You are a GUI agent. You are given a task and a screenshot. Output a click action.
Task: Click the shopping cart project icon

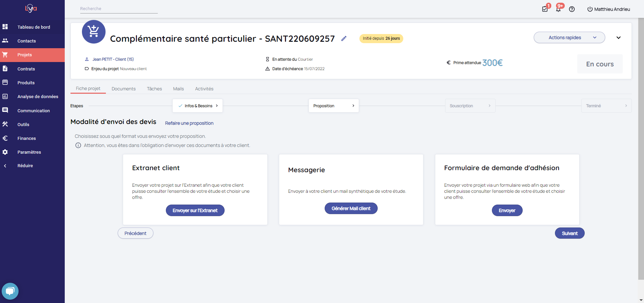point(94,32)
